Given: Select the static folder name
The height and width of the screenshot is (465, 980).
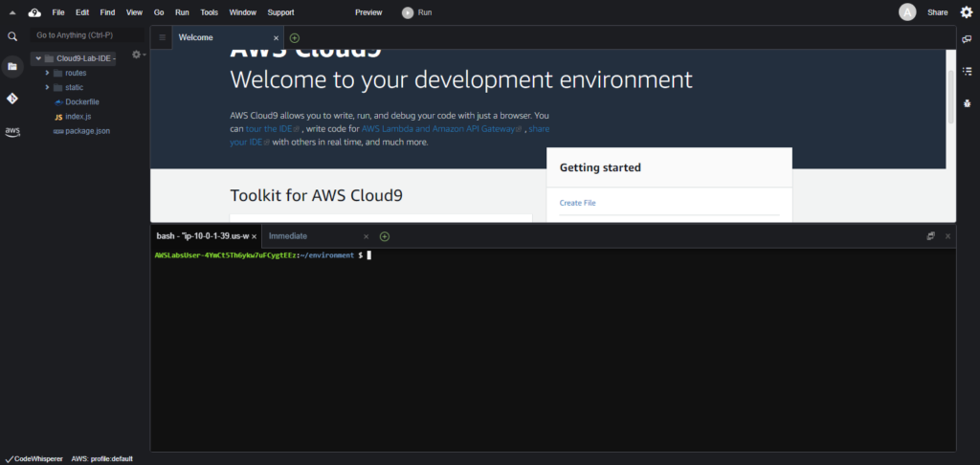Looking at the screenshot, I should coord(74,87).
